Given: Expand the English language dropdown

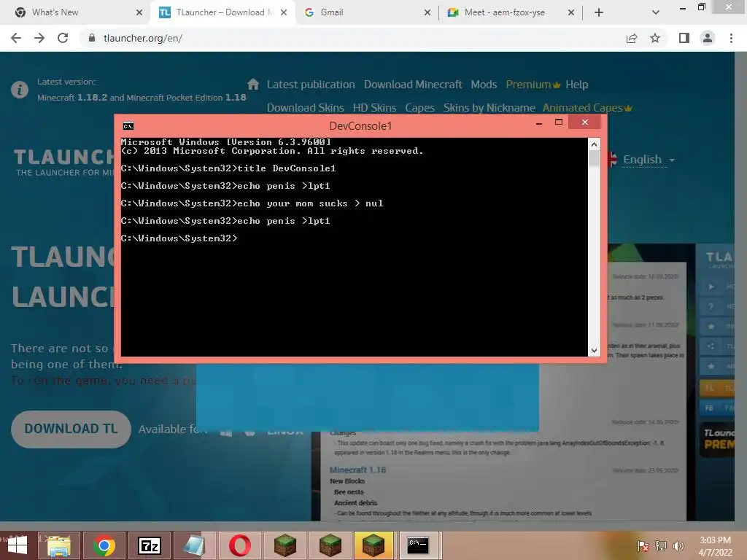Looking at the screenshot, I should pyautogui.click(x=649, y=160).
